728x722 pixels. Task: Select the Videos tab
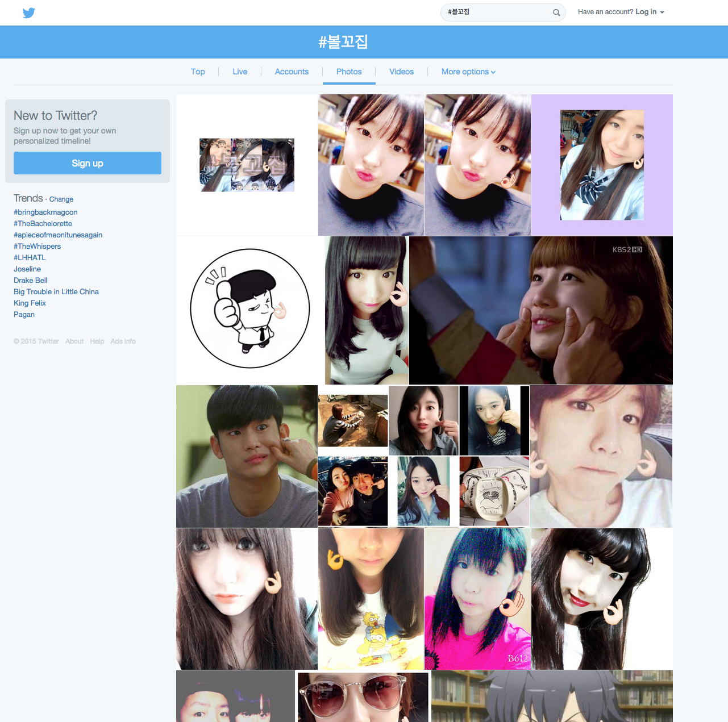401,72
